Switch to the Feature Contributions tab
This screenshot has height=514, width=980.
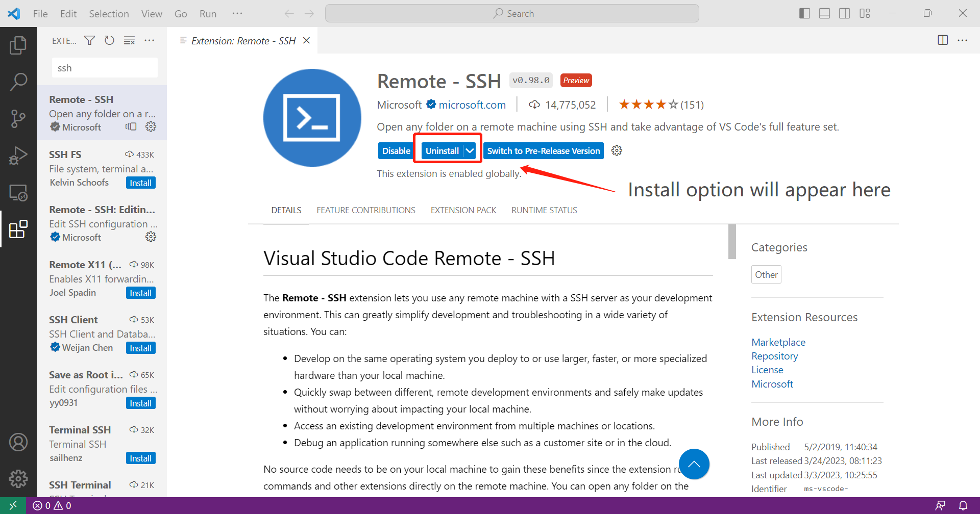[x=366, y=210]
